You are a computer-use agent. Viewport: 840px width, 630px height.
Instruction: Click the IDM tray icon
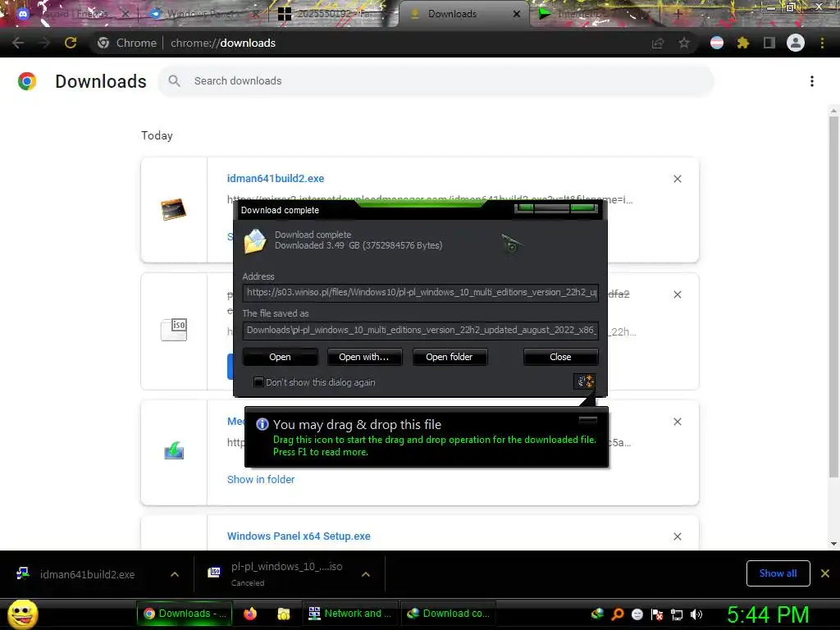(597, 614)
